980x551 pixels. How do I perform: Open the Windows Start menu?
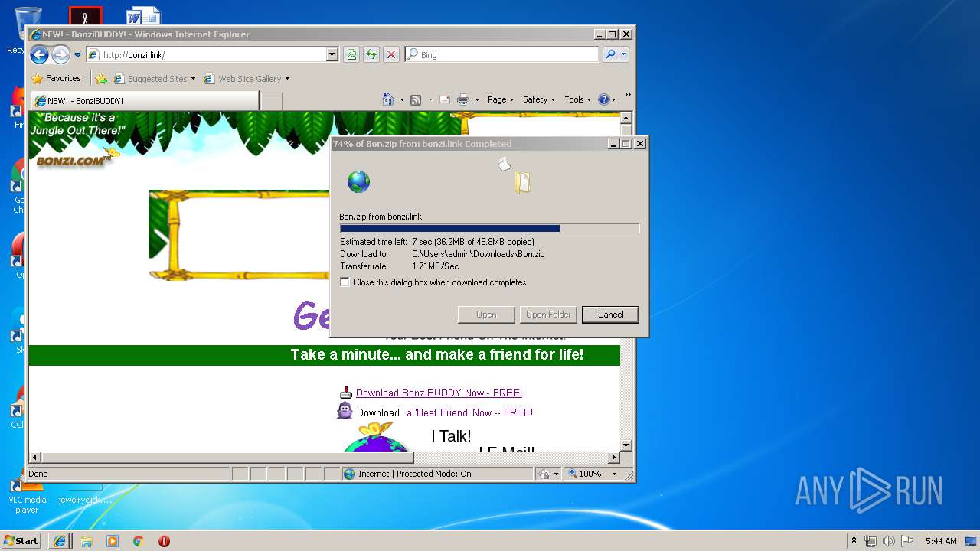[21, 541]
